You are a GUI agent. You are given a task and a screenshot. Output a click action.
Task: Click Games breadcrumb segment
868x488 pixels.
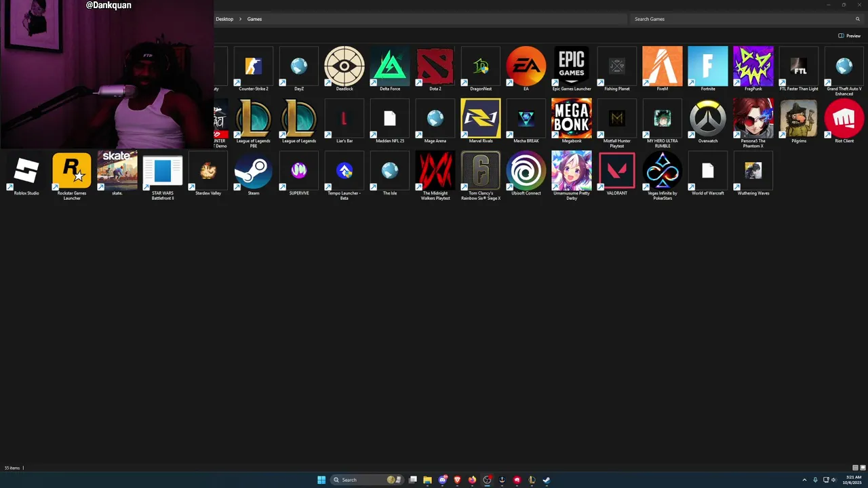click(254, 19)
